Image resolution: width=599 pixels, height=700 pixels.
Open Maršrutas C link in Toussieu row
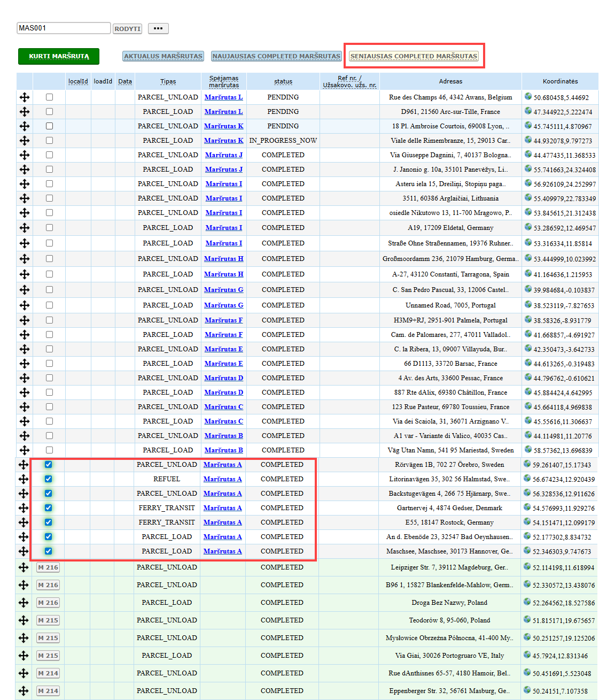coord(223,407)
